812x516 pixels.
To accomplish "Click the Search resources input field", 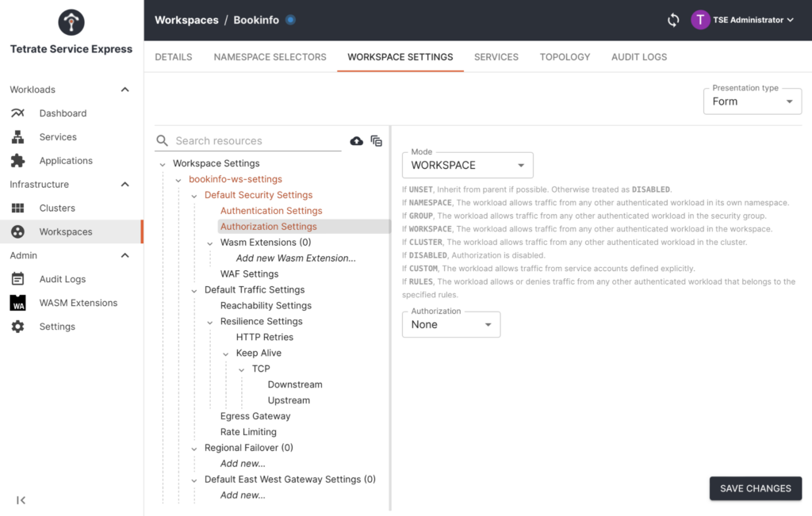I will 254,141.
